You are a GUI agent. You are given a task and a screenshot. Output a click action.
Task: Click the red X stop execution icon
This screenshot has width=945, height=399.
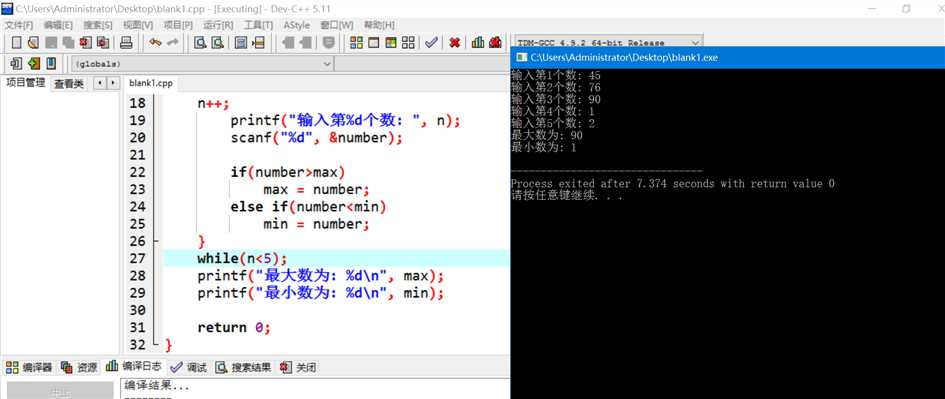pyautogui.click(x=455, y=43)
